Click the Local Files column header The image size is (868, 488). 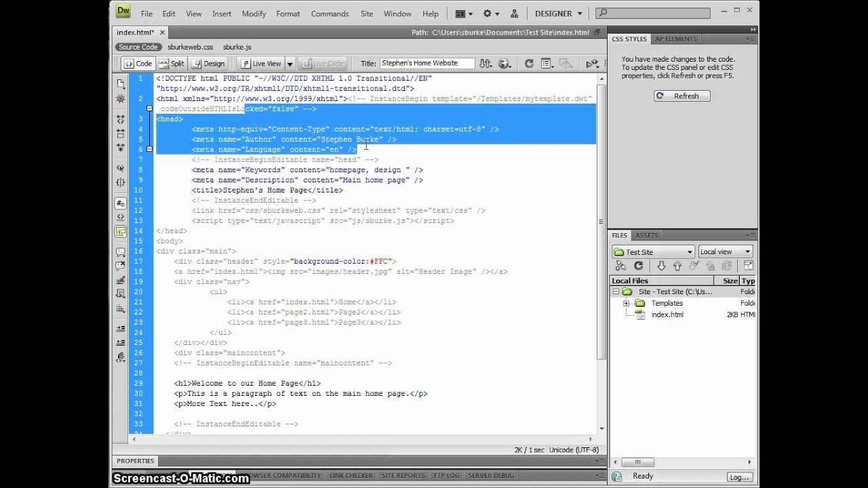click(662, 281)
